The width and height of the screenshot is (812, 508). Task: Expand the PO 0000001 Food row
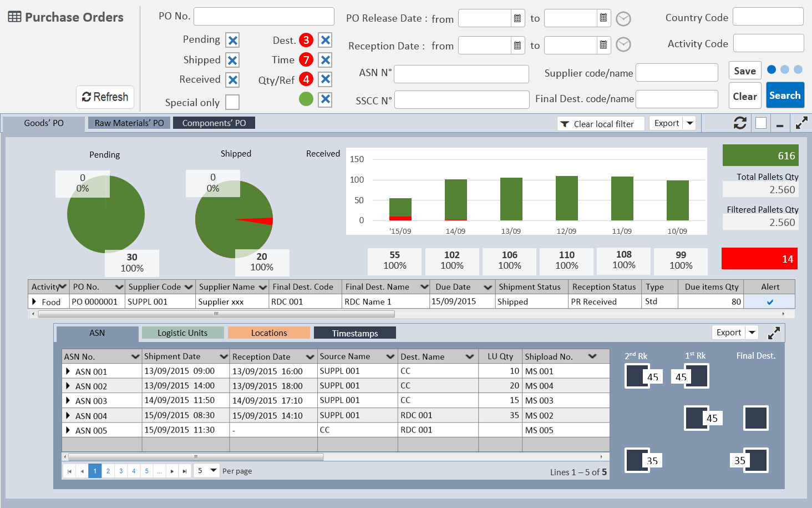[x=34, y=301]
